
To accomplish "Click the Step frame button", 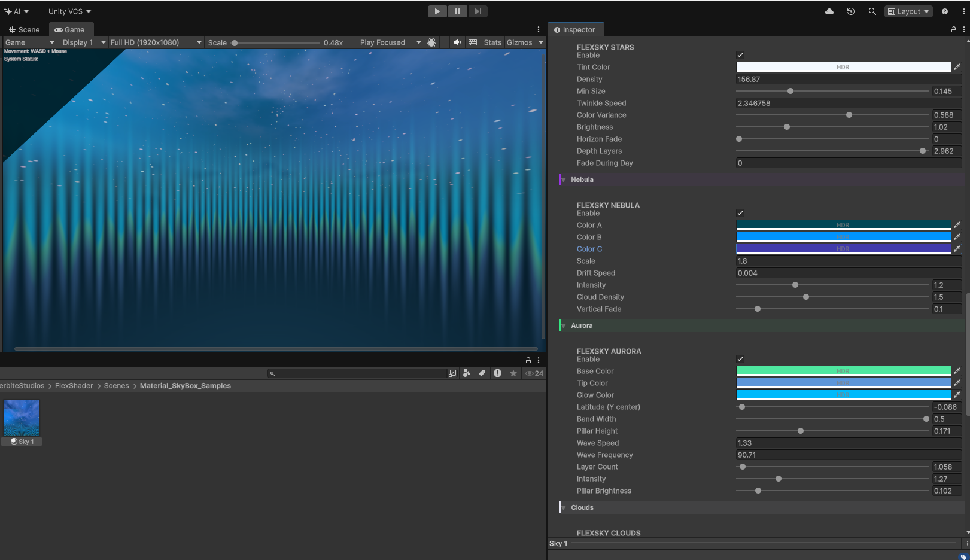I will click(478, 11).
